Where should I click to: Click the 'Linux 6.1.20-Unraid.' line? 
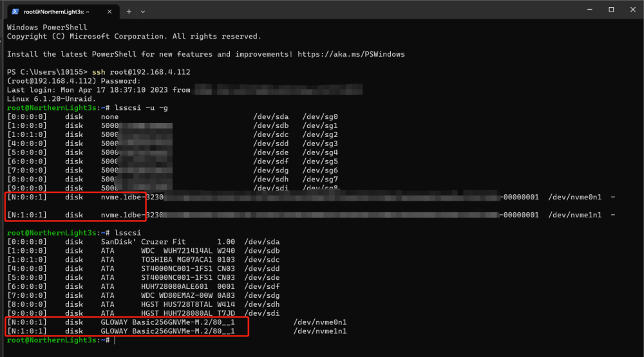click(52, 99)
